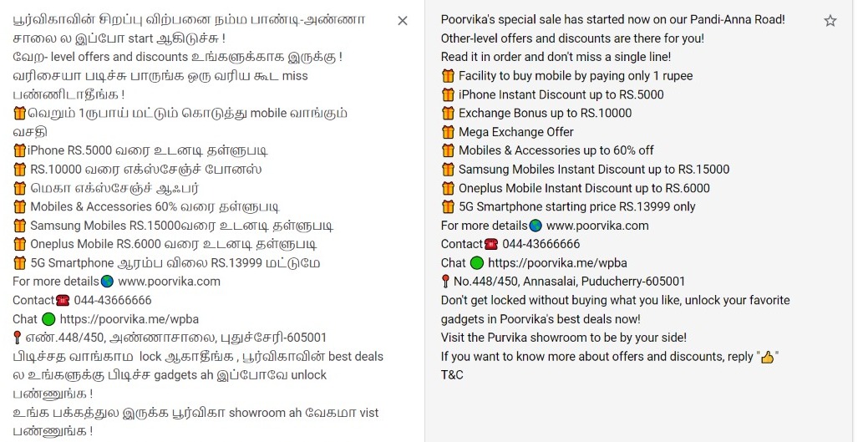Click the location pin icon before No.448/450
The width and height of the screenshot is (868, 442).
[445, 282]
